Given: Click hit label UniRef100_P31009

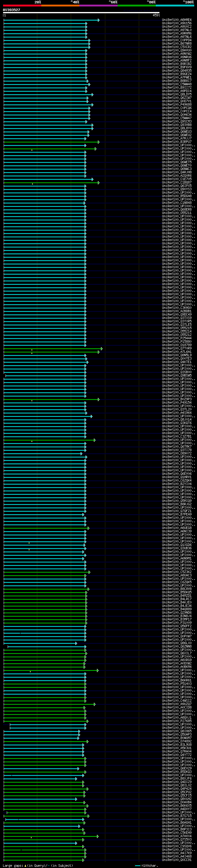Looking at the screenshot, I should tap(176, 623).
